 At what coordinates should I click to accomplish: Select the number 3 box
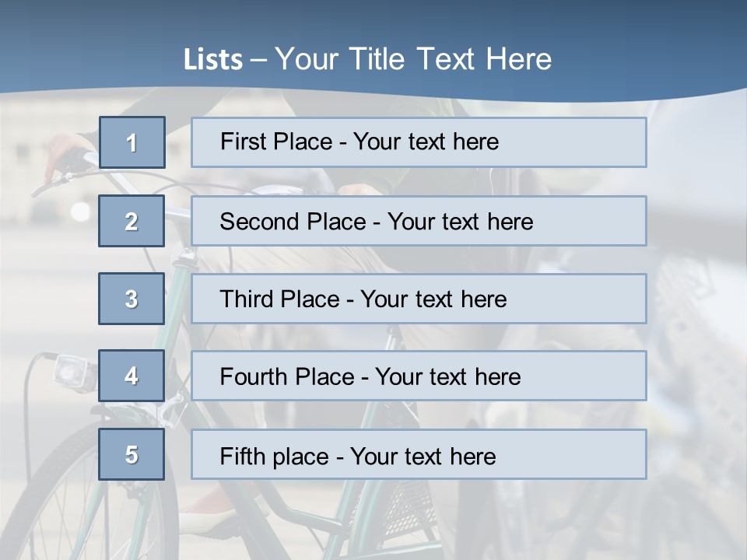tap(132, 299)
